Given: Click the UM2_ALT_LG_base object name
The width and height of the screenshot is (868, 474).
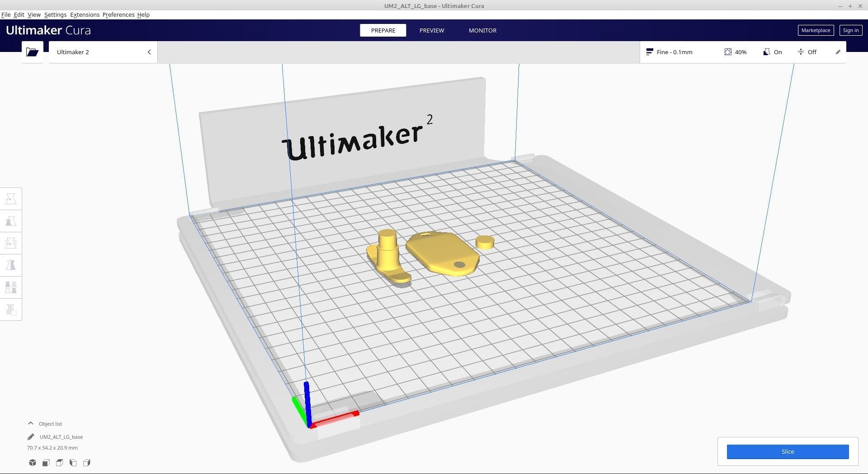Looking at the screenshot, I should point(61,437).
